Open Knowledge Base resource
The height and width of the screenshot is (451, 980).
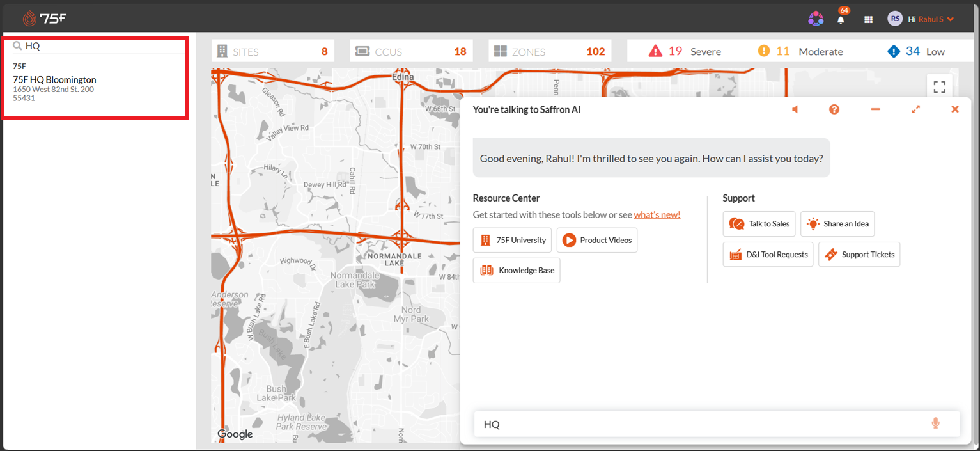coord(517,271)
